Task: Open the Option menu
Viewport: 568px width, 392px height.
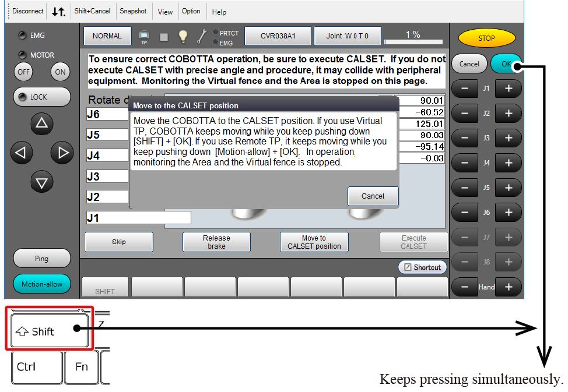Action: [191, 12]
